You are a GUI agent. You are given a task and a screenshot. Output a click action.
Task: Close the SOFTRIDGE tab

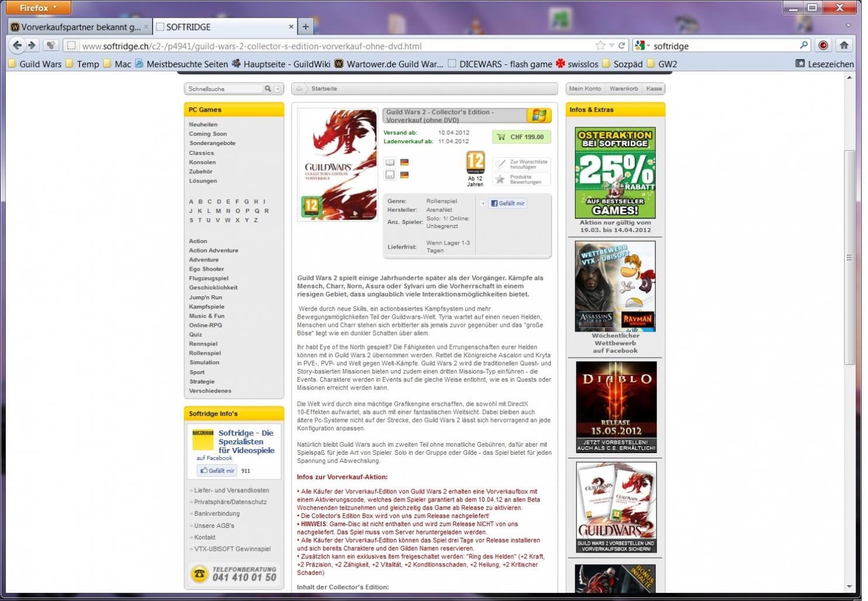click(x=291, y=27)
